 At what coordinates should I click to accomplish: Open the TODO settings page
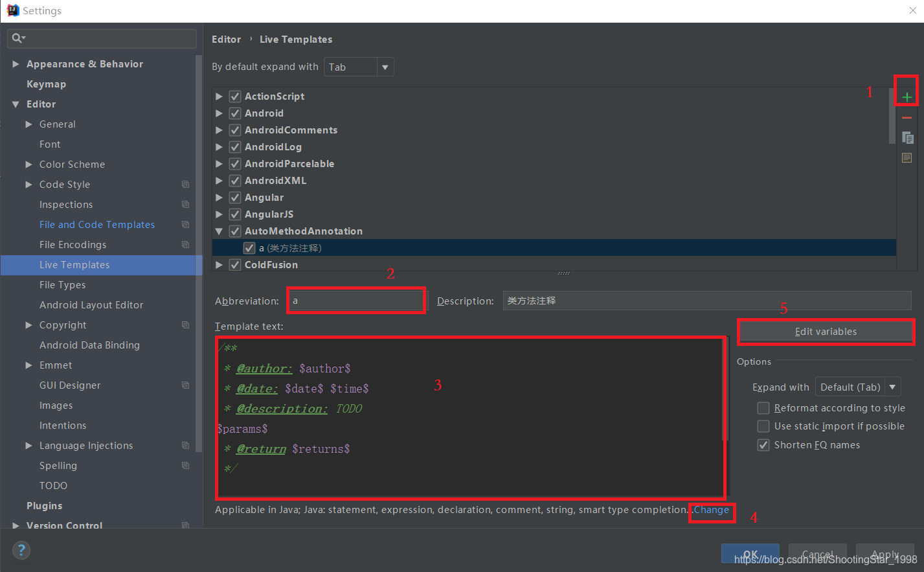[53, 486]
